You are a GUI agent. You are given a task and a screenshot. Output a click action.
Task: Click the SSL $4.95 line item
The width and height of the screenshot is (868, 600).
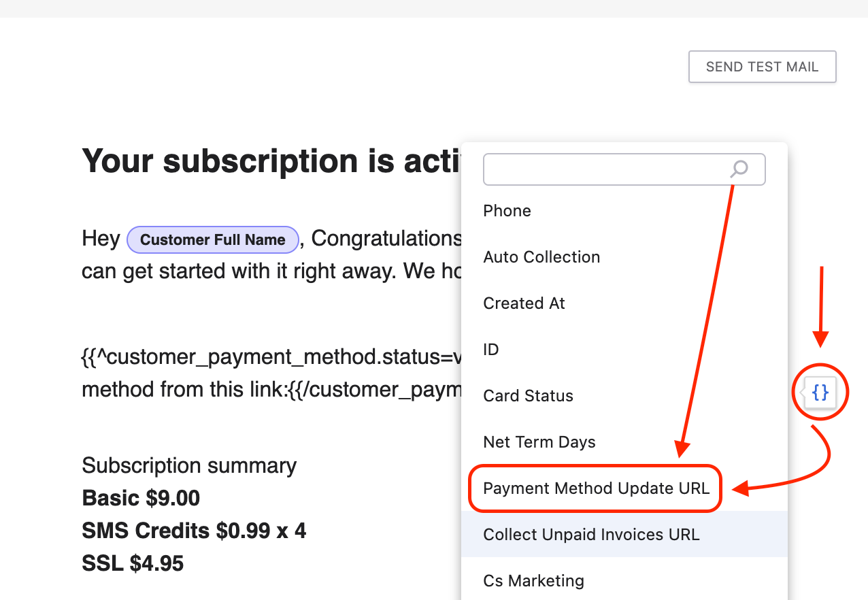[133, 563]
